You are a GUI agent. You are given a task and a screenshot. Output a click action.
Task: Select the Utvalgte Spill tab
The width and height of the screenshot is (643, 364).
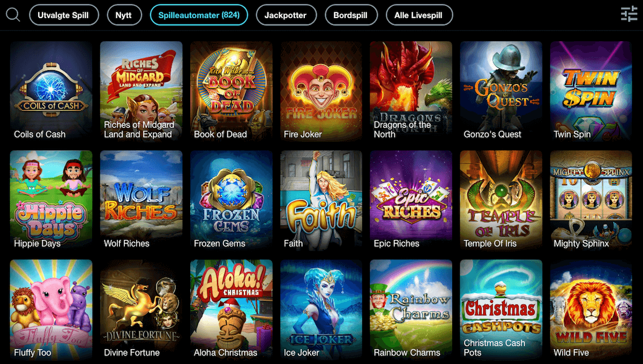[x=64, y=16]
